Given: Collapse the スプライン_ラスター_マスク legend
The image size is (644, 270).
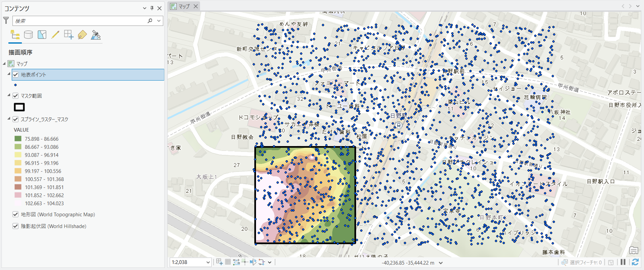Looking at the screenshot, I should click(9, 119).
